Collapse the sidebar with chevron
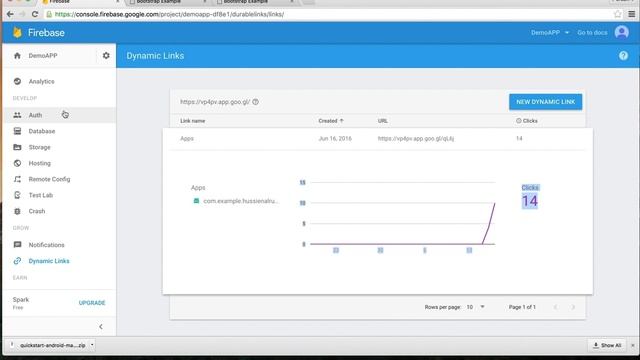Viewport: 640px width, 360px height. (x=101, y=327)
